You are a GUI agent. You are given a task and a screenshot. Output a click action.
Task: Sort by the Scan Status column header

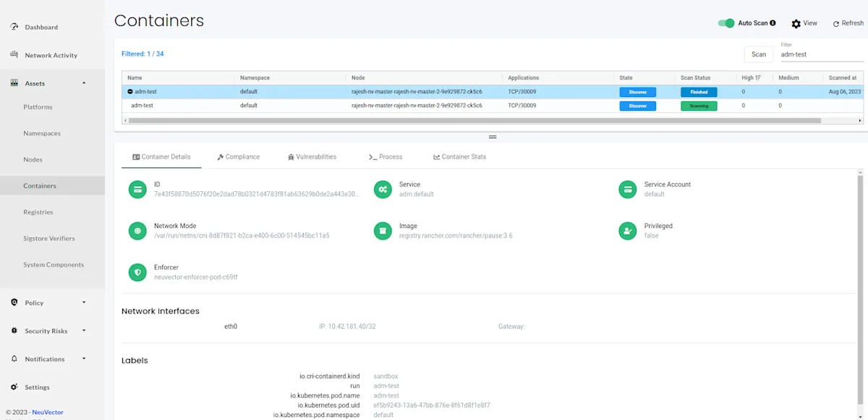(x=696, y=77)
